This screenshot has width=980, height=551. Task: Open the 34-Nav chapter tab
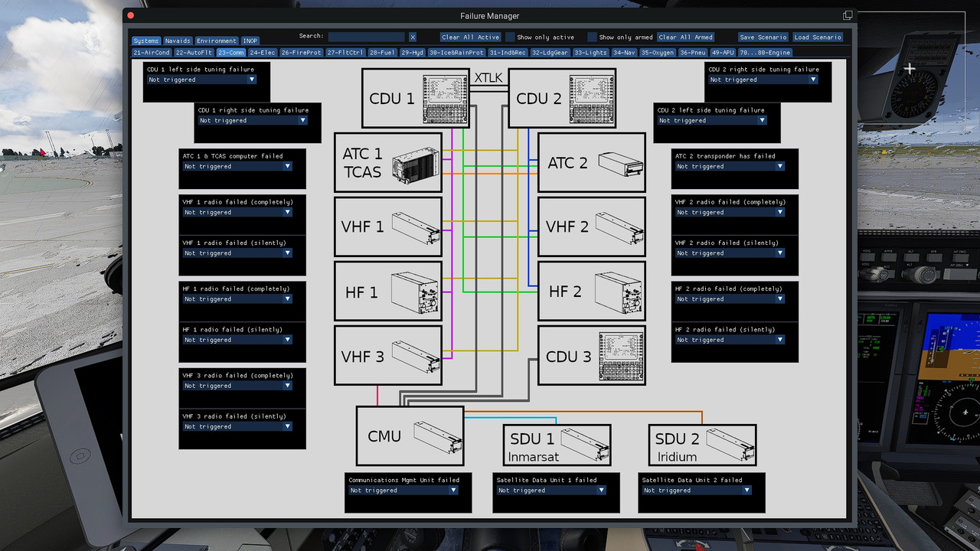pos(624,53)
